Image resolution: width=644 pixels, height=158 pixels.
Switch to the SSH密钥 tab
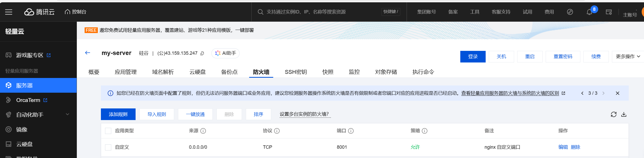pyautogui.click(x=296, y=72)
